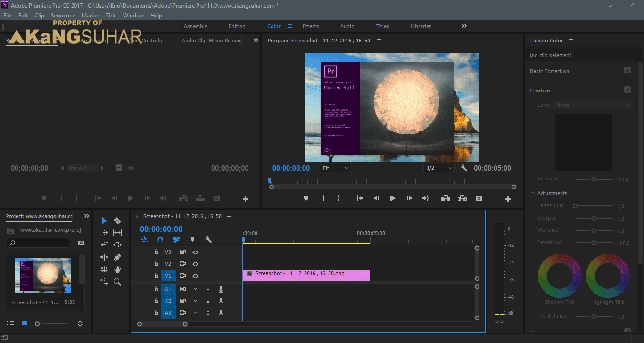The height and width of the screenshot is (343, 644).
Task: Select the Ripple Edit tool
Action: pos(117,232)
